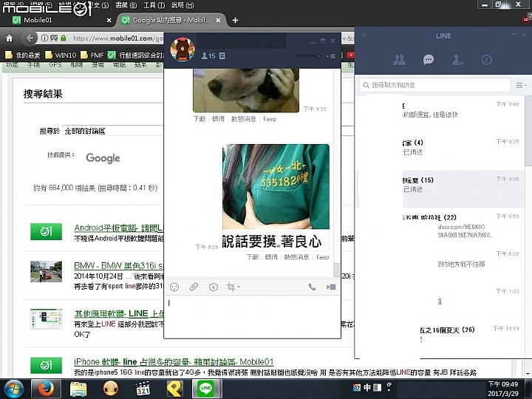This screenshot has width=532, height=399.
Task: Adjust the chat window transparency slider
Action: tap(308, 55)
